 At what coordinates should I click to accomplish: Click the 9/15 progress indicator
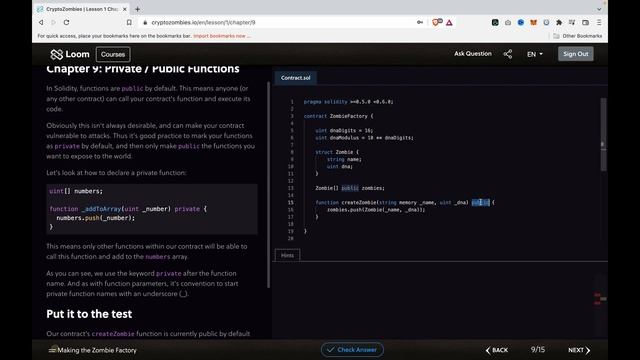coord(538,349)
